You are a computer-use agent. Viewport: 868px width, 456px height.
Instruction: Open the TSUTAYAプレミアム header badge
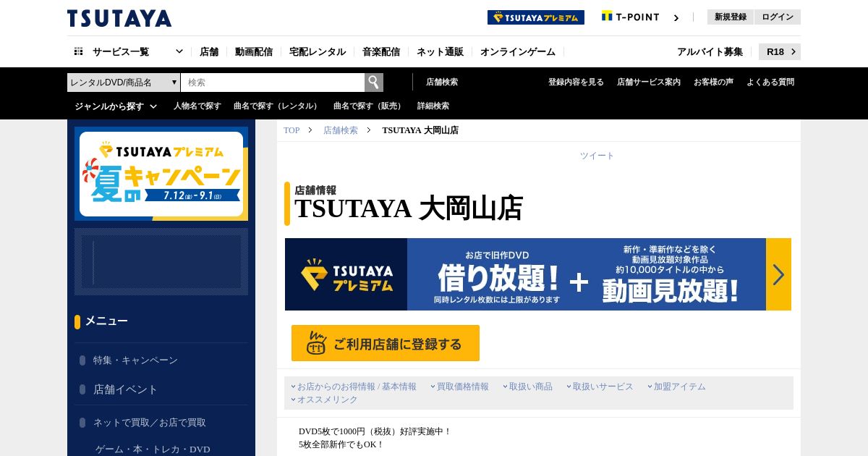click(x=536, y=17)
